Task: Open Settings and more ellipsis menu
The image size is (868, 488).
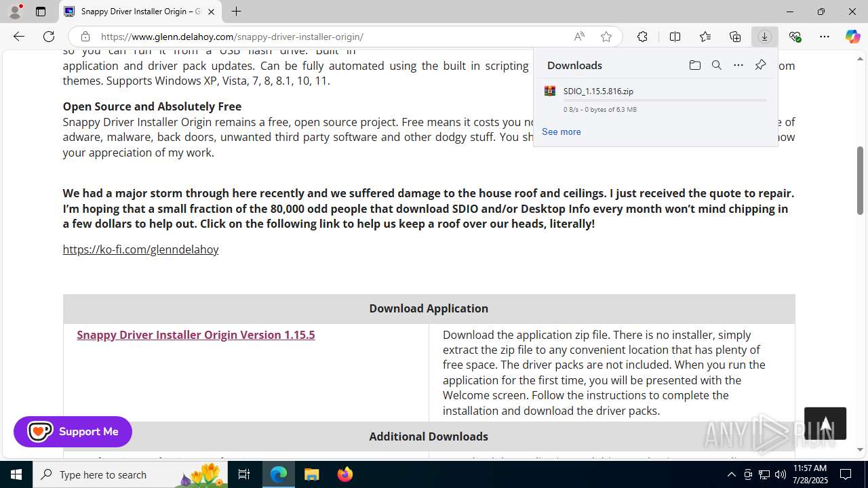Action: coord(825,37)
